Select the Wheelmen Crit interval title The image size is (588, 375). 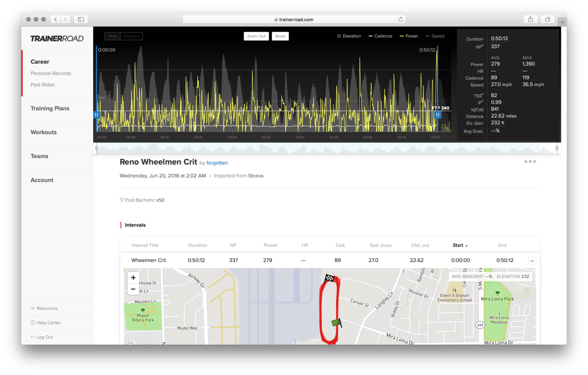point(148,260)
